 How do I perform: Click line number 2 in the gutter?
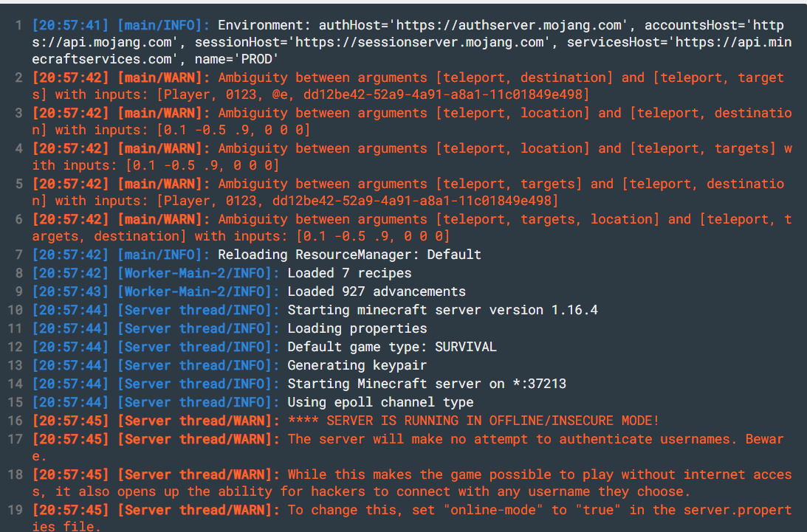[18, 77]
